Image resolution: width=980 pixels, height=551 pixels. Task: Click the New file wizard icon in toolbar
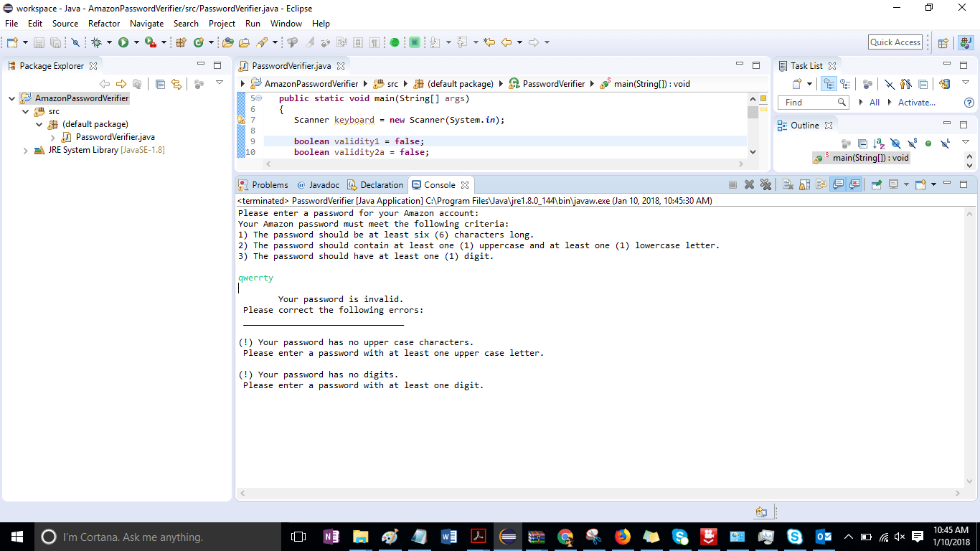click(12, 43)
